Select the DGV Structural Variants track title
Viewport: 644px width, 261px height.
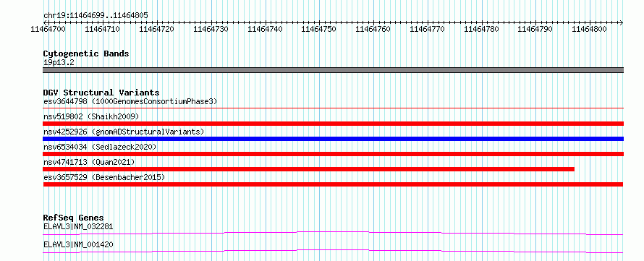pos(101,93)
